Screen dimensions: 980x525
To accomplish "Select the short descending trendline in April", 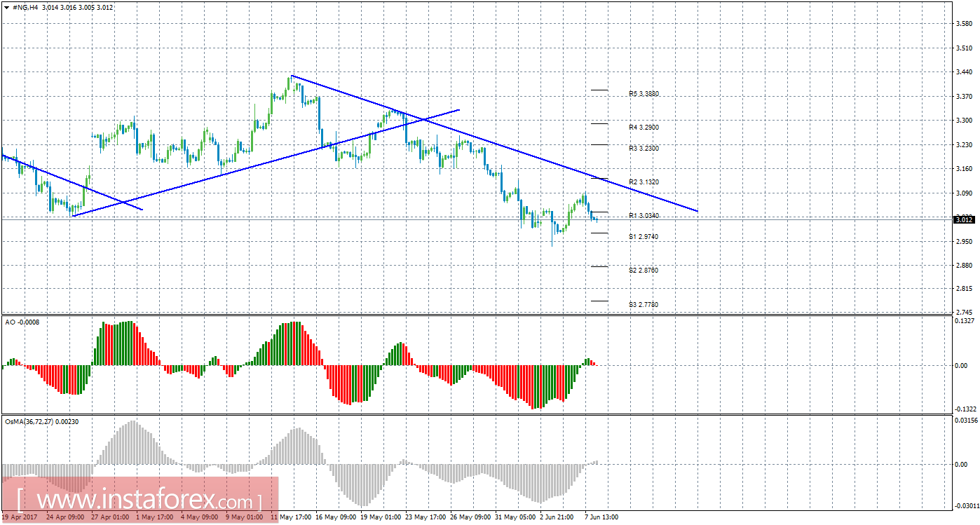I will pos(72,182).
